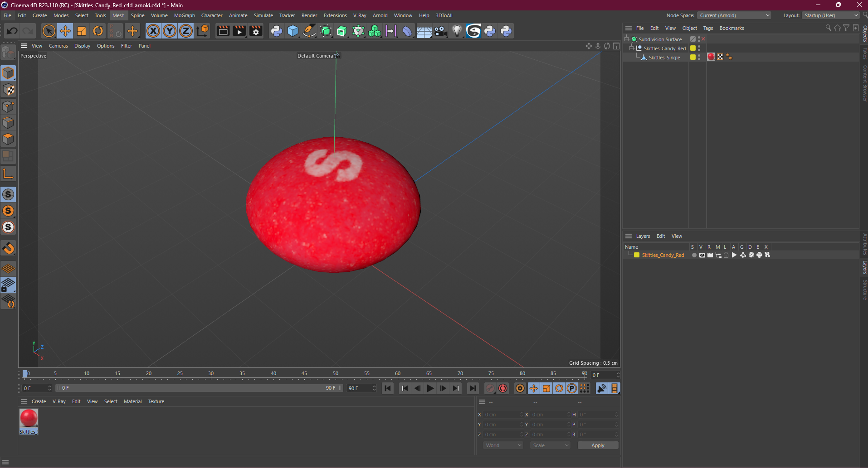Activate the Scale tool
The image size is (868, 468).
(82, 31)
